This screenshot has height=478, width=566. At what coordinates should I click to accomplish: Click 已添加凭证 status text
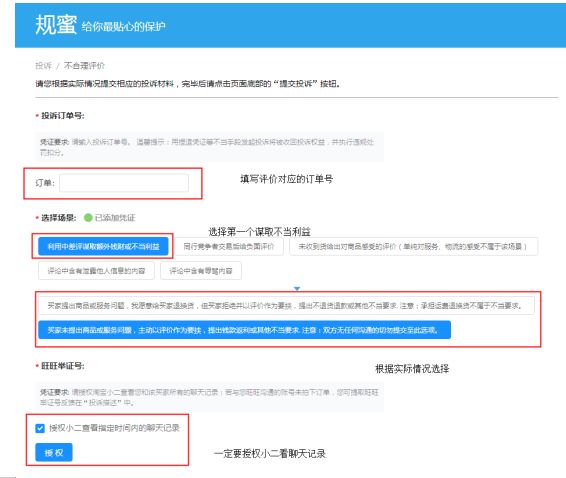[115, 218]
